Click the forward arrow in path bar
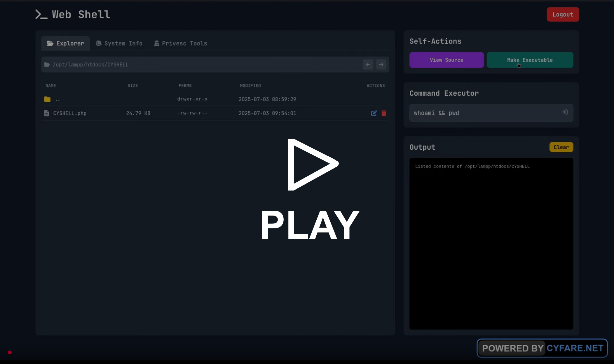The image size is (614, 364). (381, 64)
